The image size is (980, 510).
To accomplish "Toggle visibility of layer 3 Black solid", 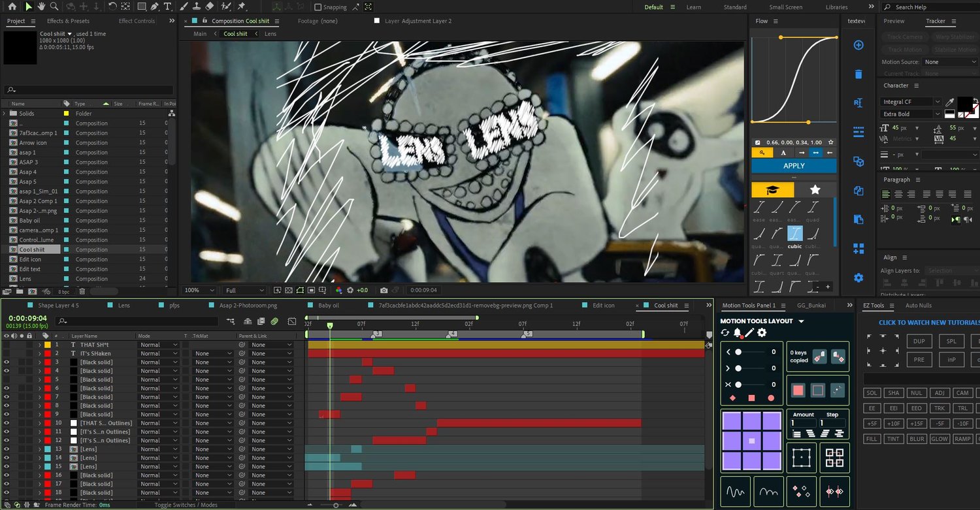I will click(x=7, y=362).
